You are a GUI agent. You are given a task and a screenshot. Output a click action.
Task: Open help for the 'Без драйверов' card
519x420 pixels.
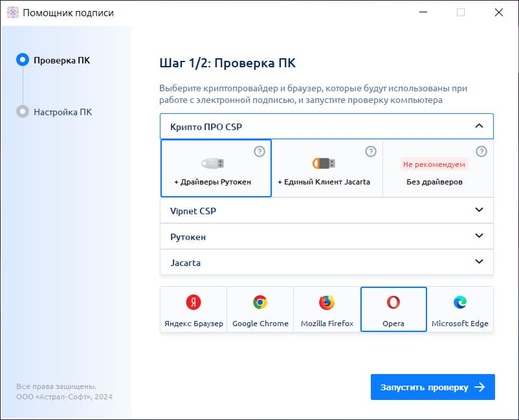(481, 151)
